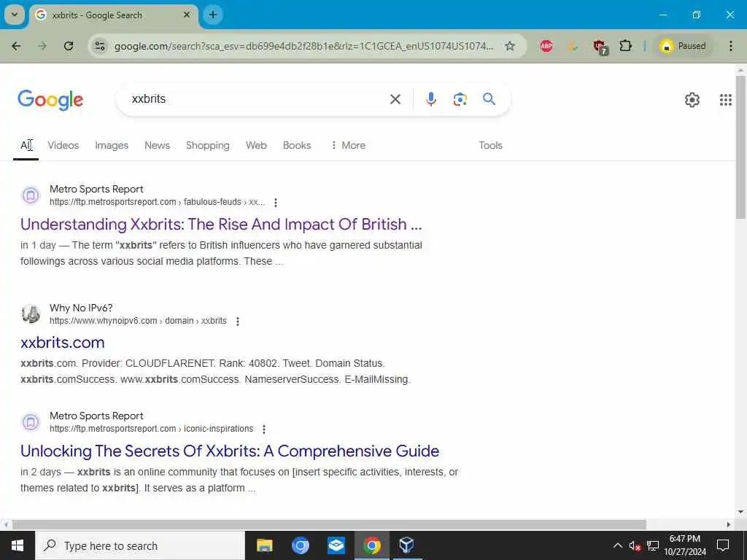Open the blue Chromium taskbar icon
747x560 pixels.
300,545
